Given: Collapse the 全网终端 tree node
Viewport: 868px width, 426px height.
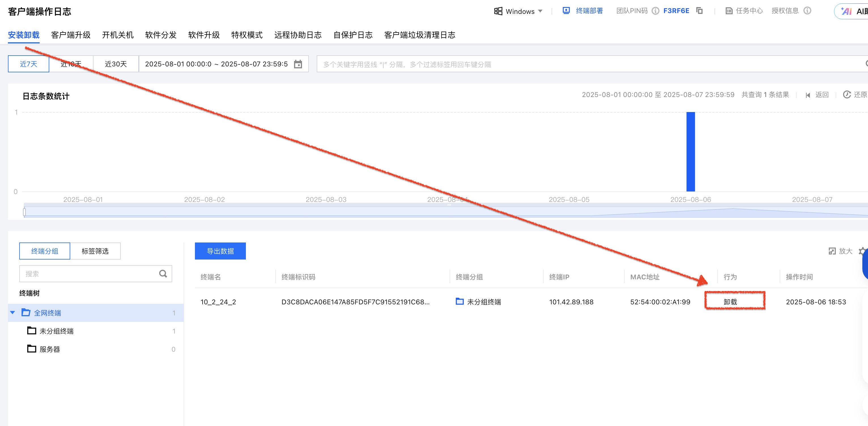Looking at the screenshot, I should click(x=13, y=313).
